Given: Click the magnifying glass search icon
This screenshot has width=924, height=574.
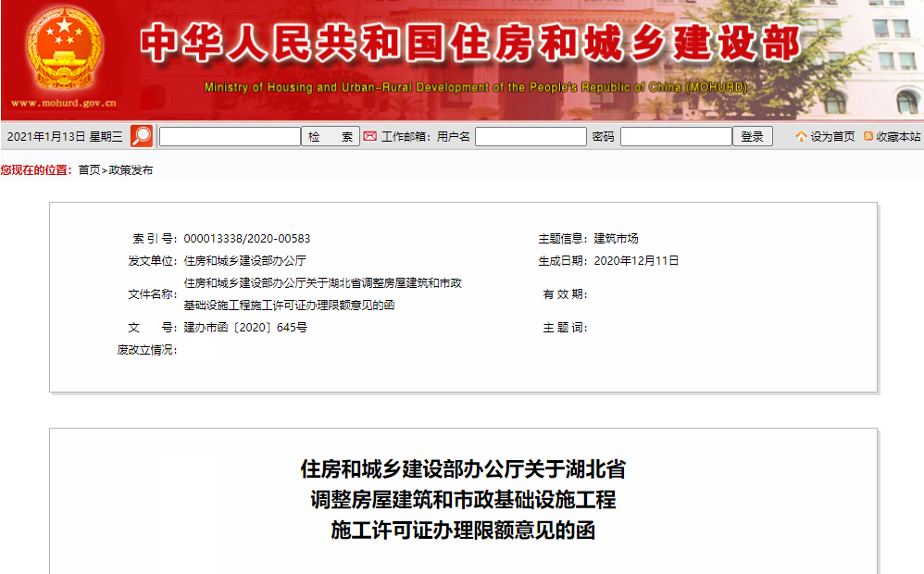Looking at the screenshot, I should coord(140,135).
